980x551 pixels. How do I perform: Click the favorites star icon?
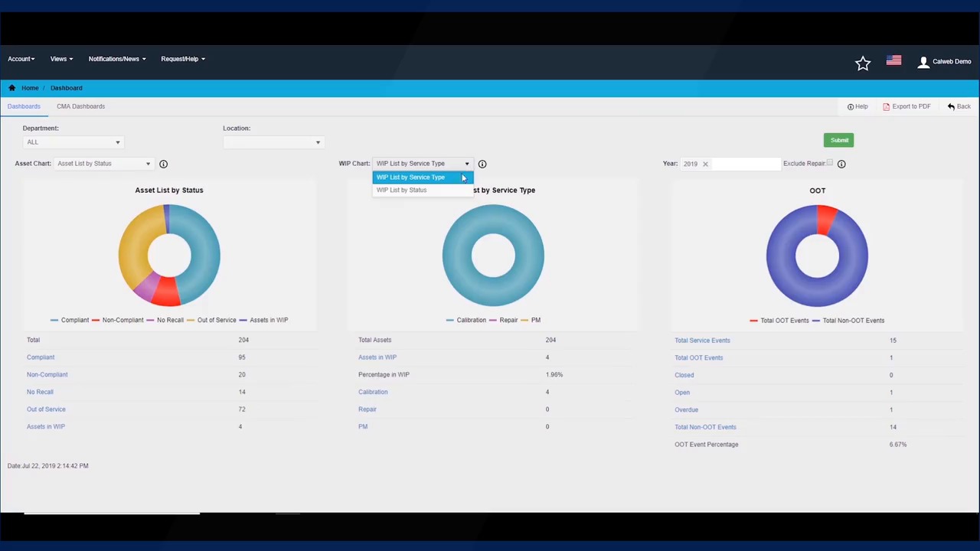pyautogui.click(x=863, y=64)
